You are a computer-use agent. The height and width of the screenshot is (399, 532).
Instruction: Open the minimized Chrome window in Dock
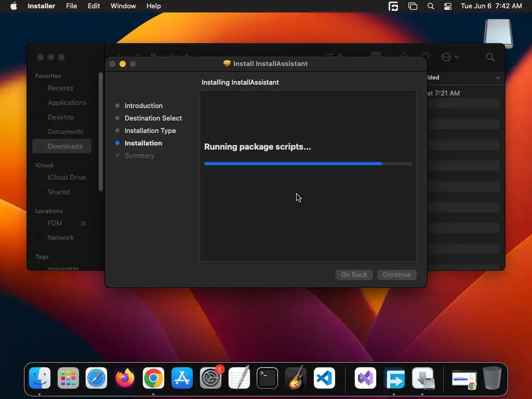tap(464, 379)
